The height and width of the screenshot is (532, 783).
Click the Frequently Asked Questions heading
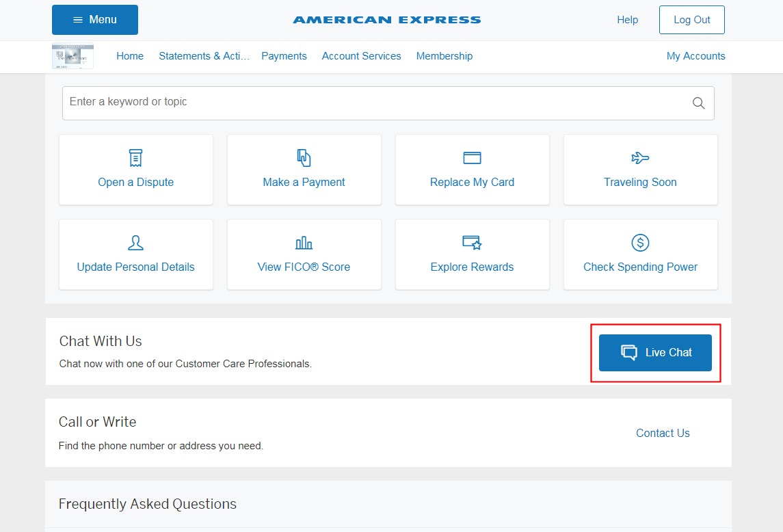[x=147, y=504]
